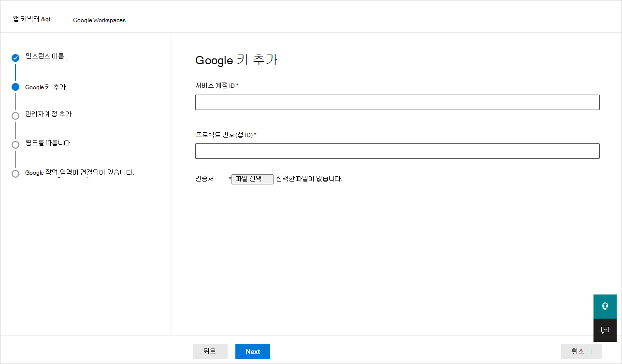
Task: Select the Google 작업 영역이 연결되어 있습니다 step
Action: [80, 172]
